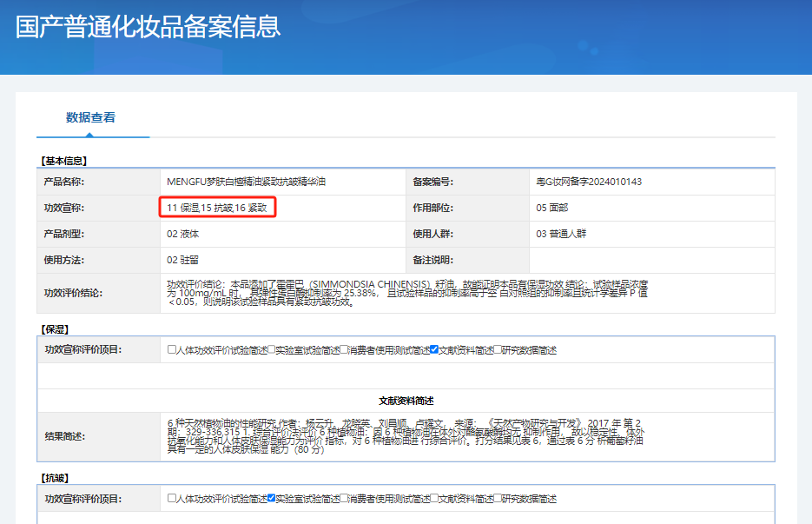
Task: Click the 使用人群 value 03 普通人群
Action: (564, 234)
